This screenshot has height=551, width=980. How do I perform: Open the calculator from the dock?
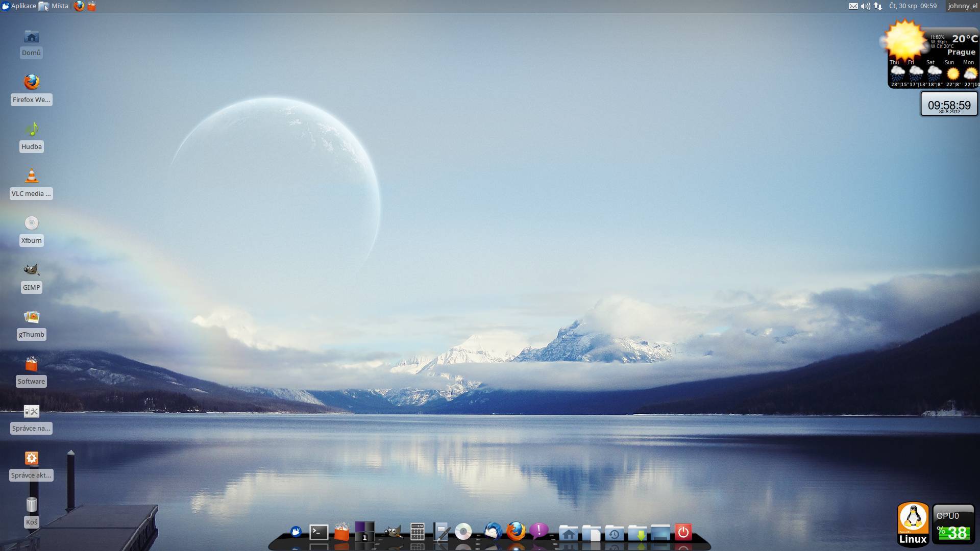click(417, 532)
